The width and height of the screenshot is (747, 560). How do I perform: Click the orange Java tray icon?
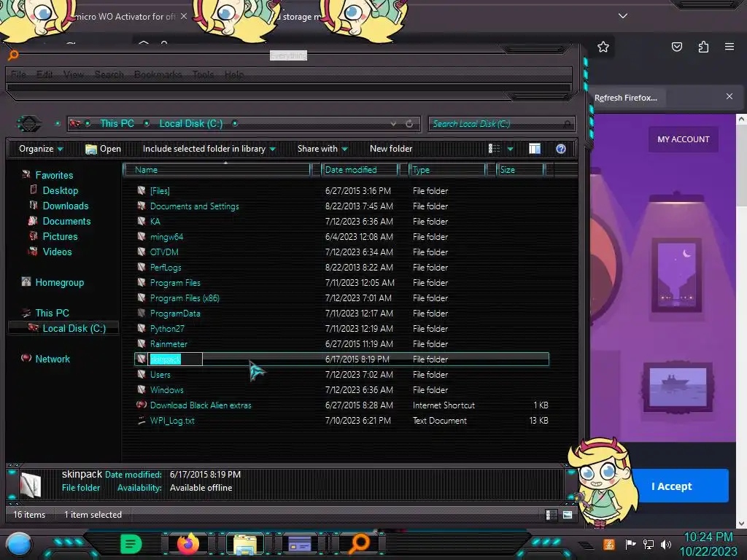(609, 544)
